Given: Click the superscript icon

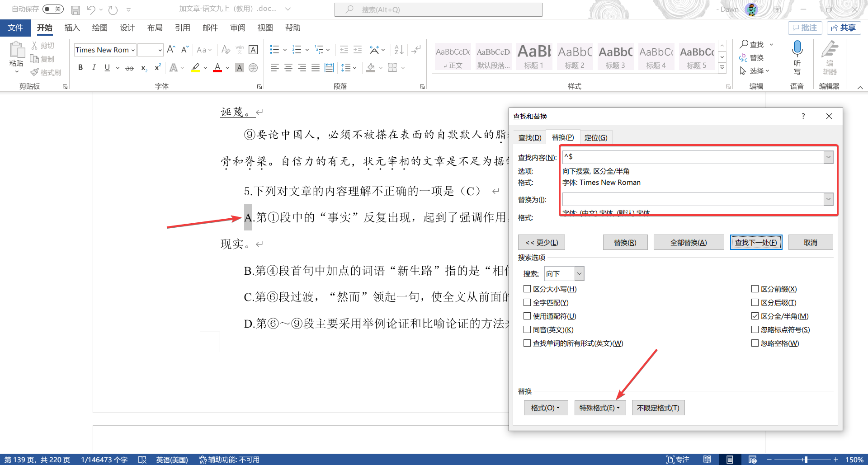Looking at the screenshot, I should click(x=157, y=68).
